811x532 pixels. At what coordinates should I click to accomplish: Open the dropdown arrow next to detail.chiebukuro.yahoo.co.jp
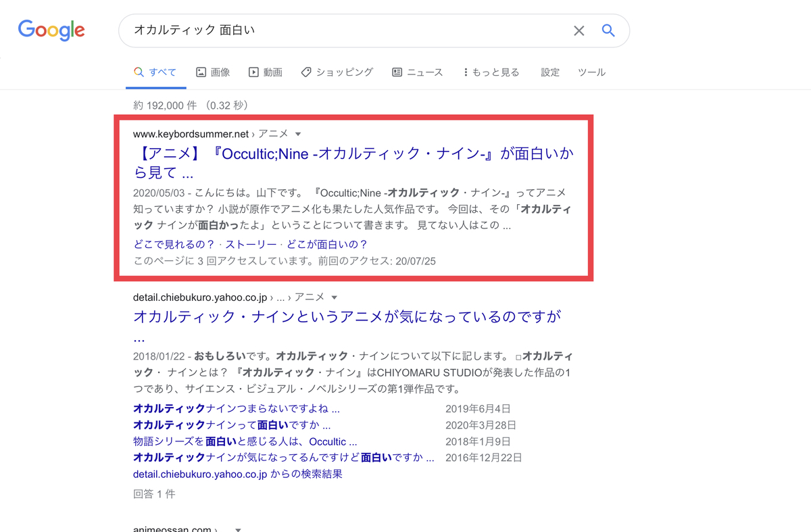[x=334, y=297]
